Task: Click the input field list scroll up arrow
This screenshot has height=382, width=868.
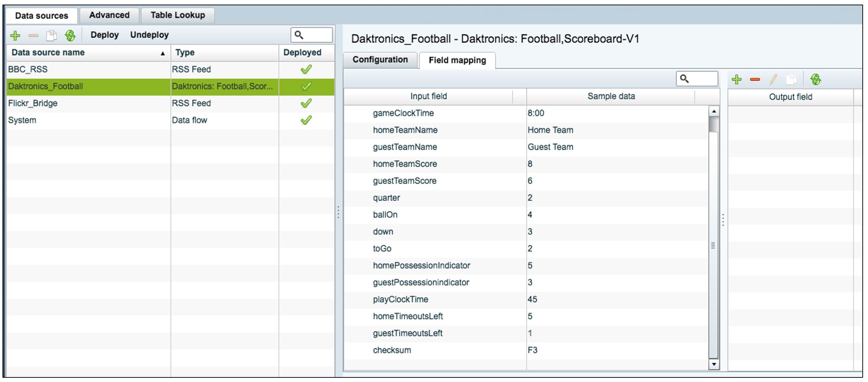Action: pyautogui.click(x=713, y=111)
